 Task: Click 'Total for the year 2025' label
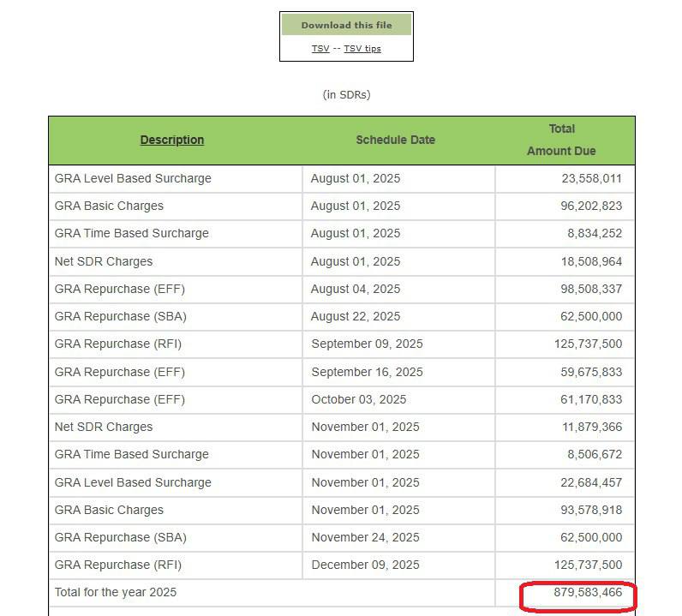click(x=116, y=593)
